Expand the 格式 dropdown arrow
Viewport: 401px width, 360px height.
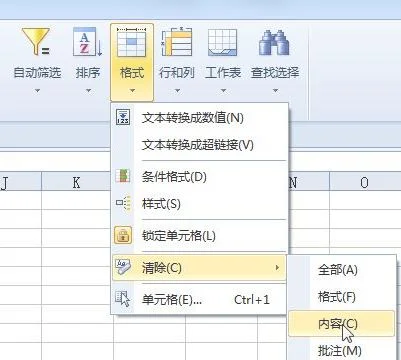[132, 90]
